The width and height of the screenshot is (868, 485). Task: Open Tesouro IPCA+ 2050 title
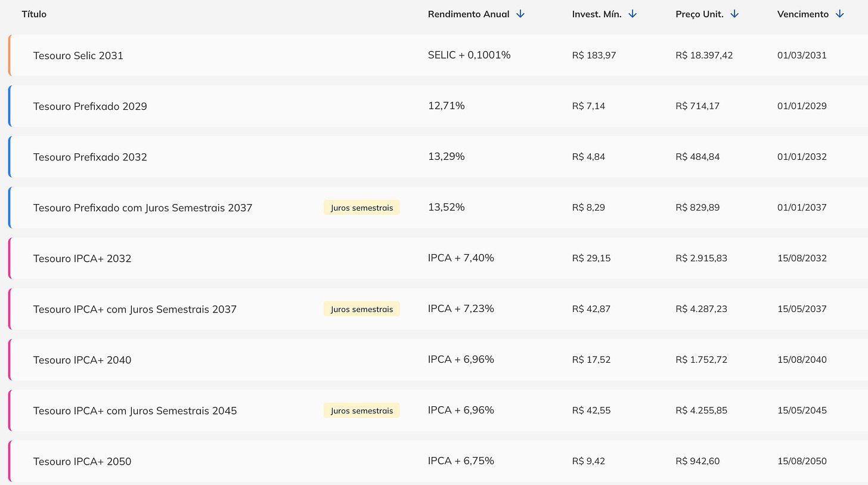click(x=82, y=461)
